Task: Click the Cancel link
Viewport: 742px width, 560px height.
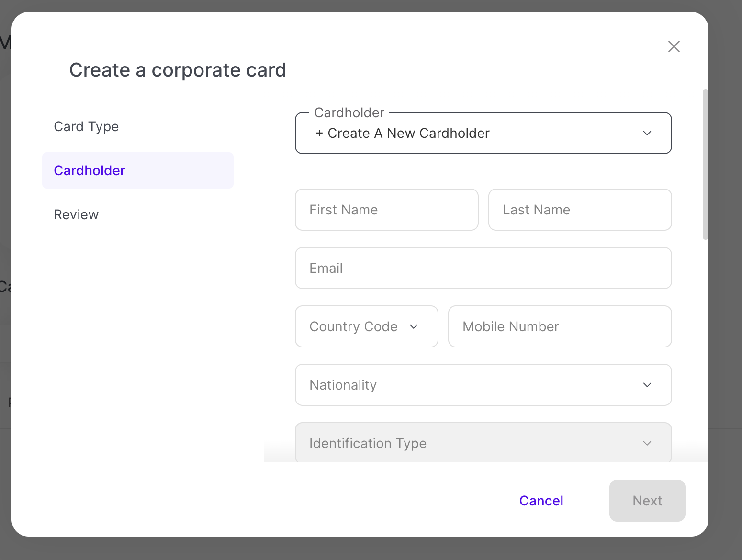Action: [541, 501]
